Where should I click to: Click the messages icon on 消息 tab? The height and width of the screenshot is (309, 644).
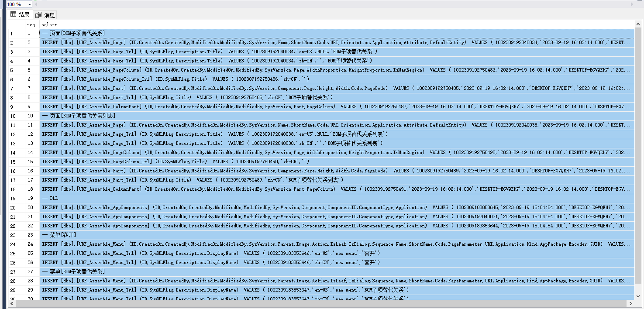38,15
